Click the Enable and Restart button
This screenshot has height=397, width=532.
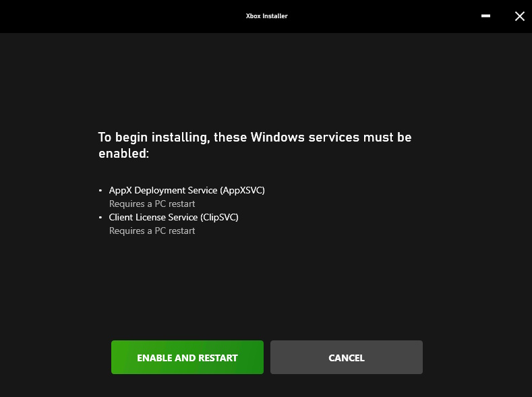point(187,357)
